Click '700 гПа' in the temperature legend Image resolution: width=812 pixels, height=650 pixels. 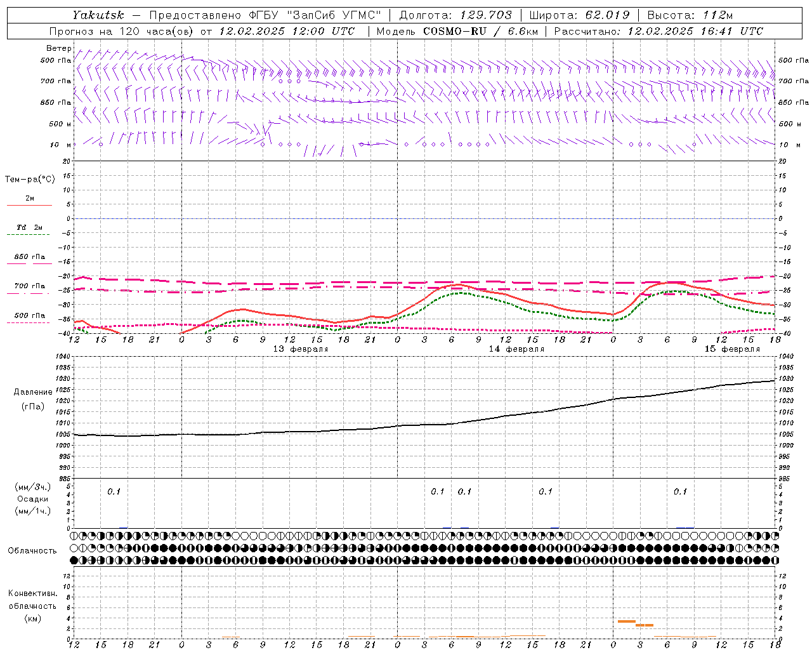[x=29, y=286]
